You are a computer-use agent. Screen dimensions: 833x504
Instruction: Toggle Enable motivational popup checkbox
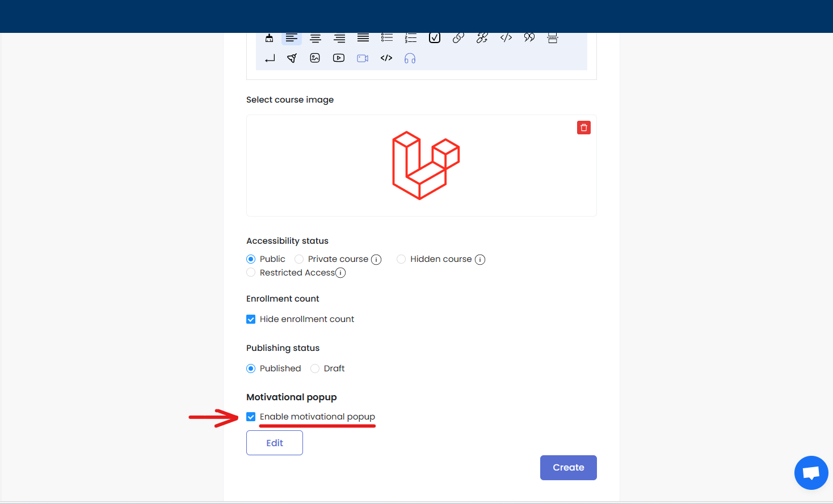(x=251, y=417)
